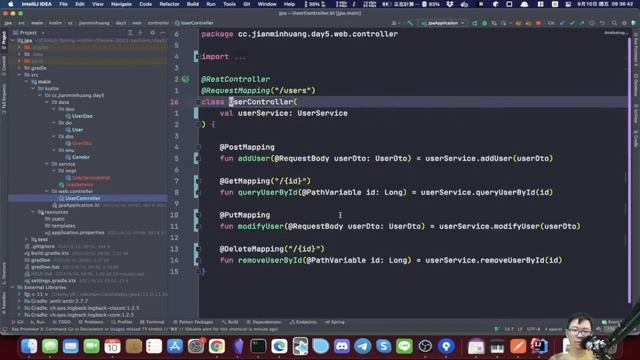Open the Terminal tool window tab
This screenshot has height=360, width=640.
(152, 322)
